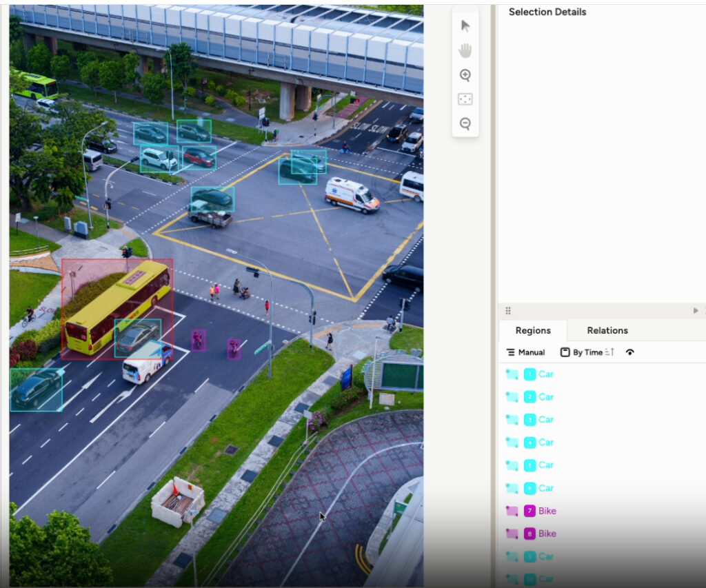Select the Car 2 region in list
The width and height of the screenshot is (706, 588).
pyautogui.click(x=545, y=397)
